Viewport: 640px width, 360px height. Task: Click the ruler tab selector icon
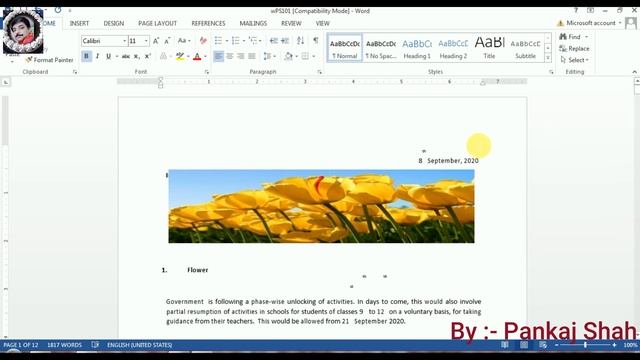(6, 82)
